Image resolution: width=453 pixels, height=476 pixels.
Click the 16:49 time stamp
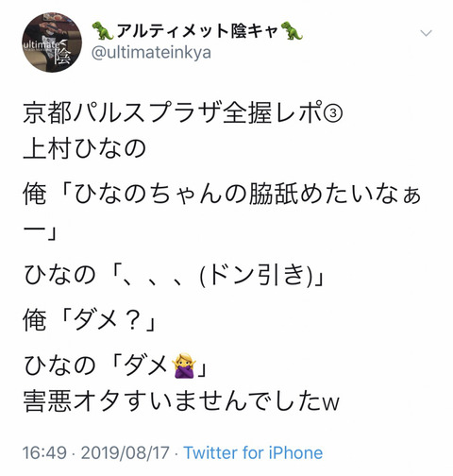[x=44, y=452]
